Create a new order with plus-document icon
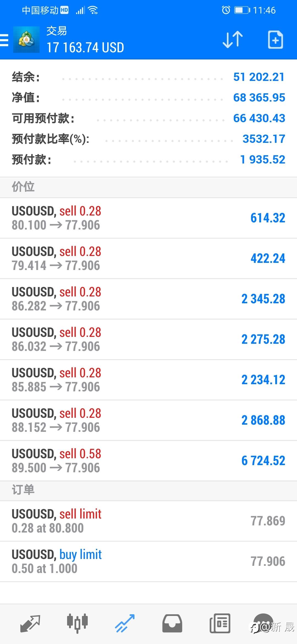This screenshot has width=297, height=644. pos(275,40)
